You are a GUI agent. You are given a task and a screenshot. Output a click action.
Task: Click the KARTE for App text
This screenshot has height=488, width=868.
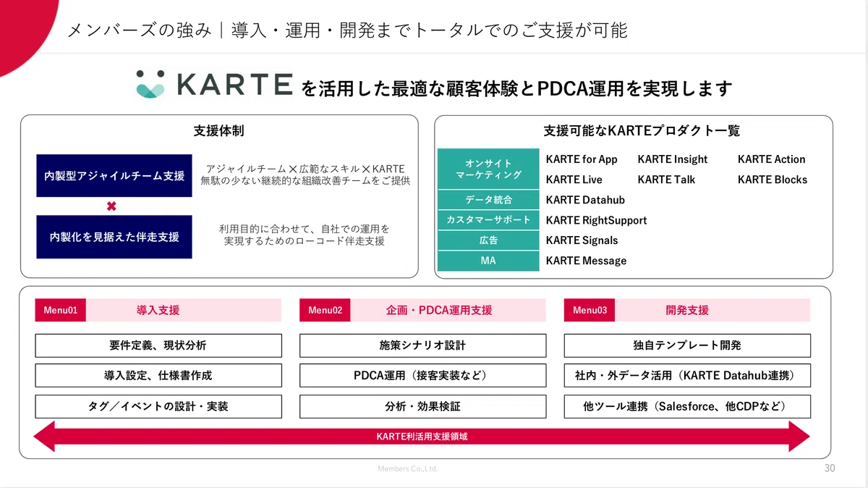point(582,159)
